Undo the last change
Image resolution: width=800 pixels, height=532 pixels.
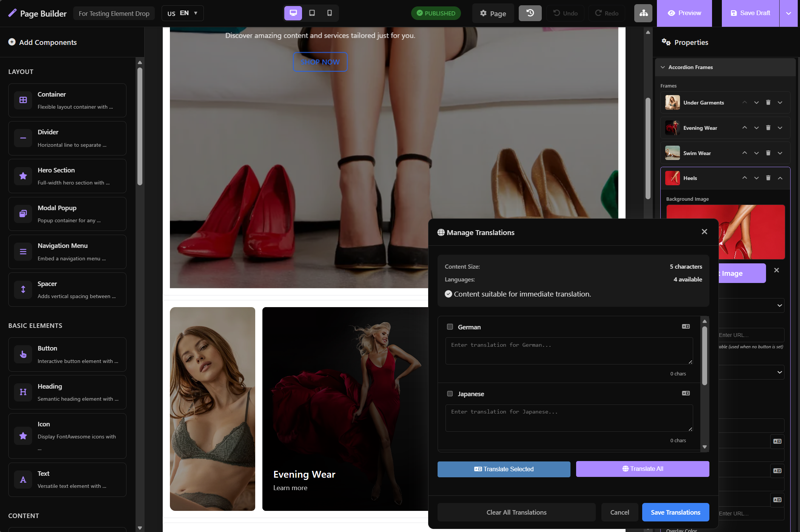565,13
